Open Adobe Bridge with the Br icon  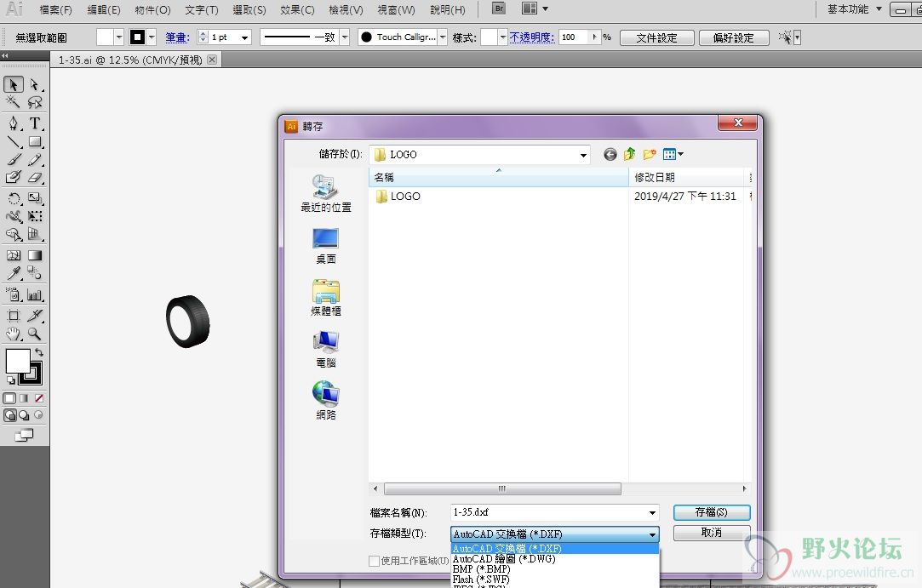(499, 9)
